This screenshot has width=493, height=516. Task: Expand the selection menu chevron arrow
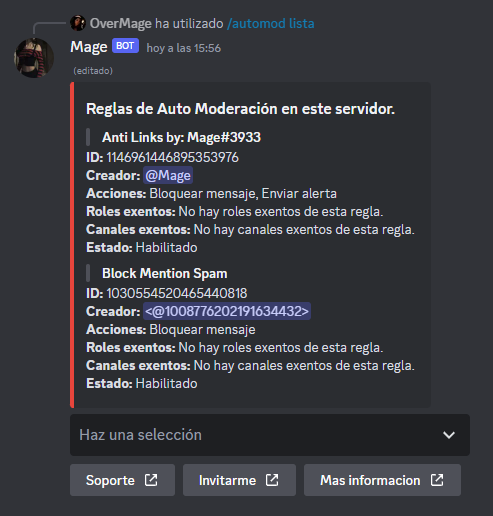coord(449,435)
